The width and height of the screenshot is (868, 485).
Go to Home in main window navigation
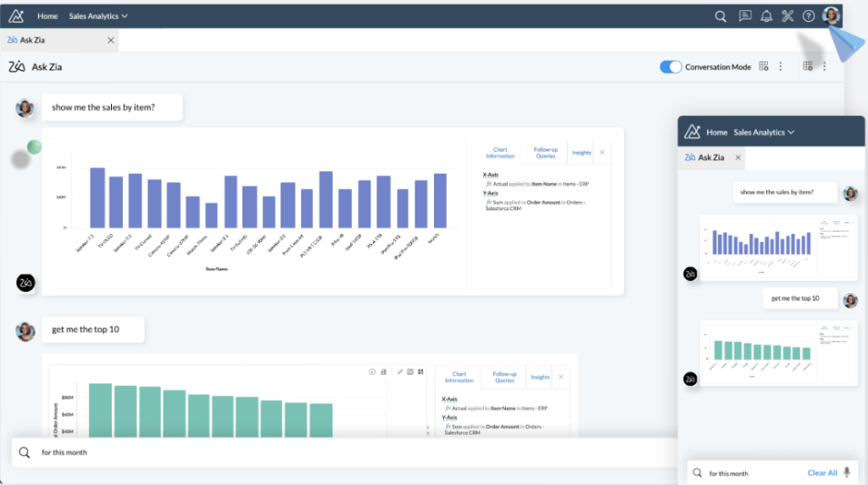pyautogui.click(x=47, y=16)
